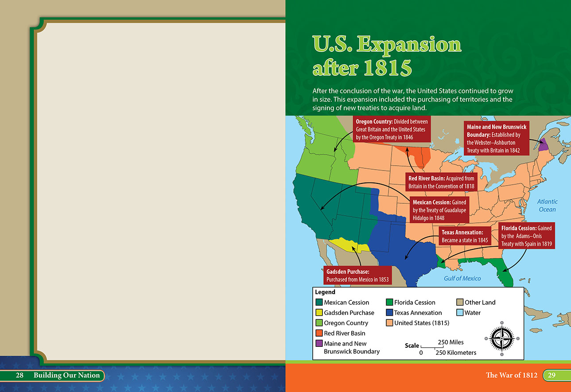Screen dimensions: 571x392
Task: Click the Oregon Country callout label
Action: [x=391, y=129]
